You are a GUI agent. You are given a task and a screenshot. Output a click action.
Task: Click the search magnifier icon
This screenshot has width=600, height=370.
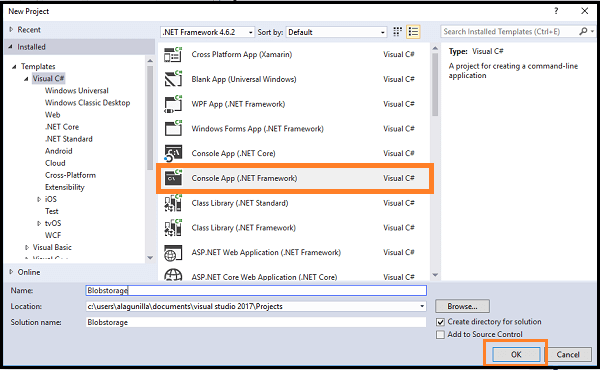pos(583,31)
